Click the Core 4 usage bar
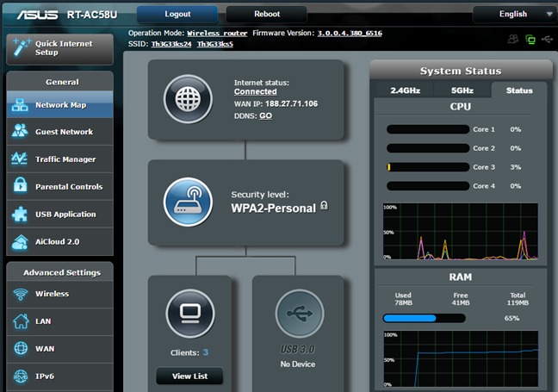Image resolution: width=558 pixels, height=392 pixels. tap(428, 186)
